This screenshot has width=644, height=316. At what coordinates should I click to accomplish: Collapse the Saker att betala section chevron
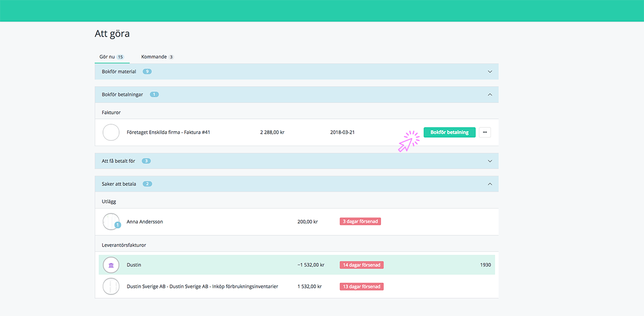point(489,184)
